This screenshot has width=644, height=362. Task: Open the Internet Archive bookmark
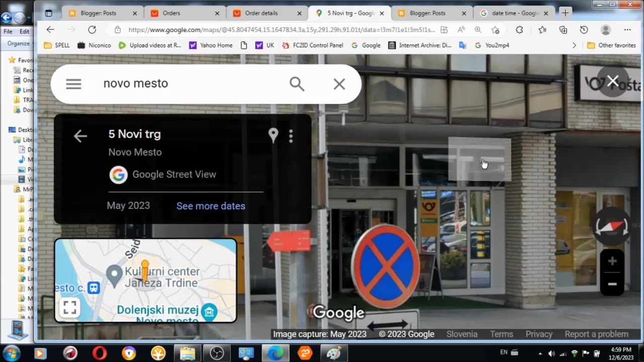coord(420,45)
